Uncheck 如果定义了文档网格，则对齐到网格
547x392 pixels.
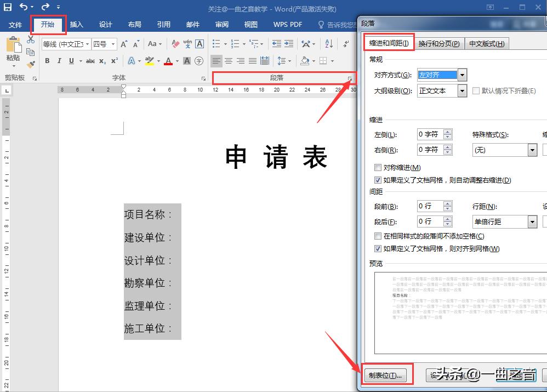(x=378, y=248)
